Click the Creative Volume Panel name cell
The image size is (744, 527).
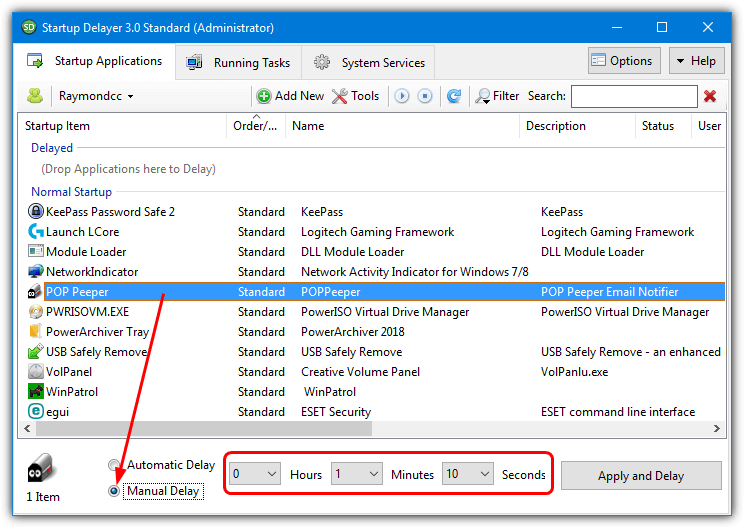(x=360, y=372)
